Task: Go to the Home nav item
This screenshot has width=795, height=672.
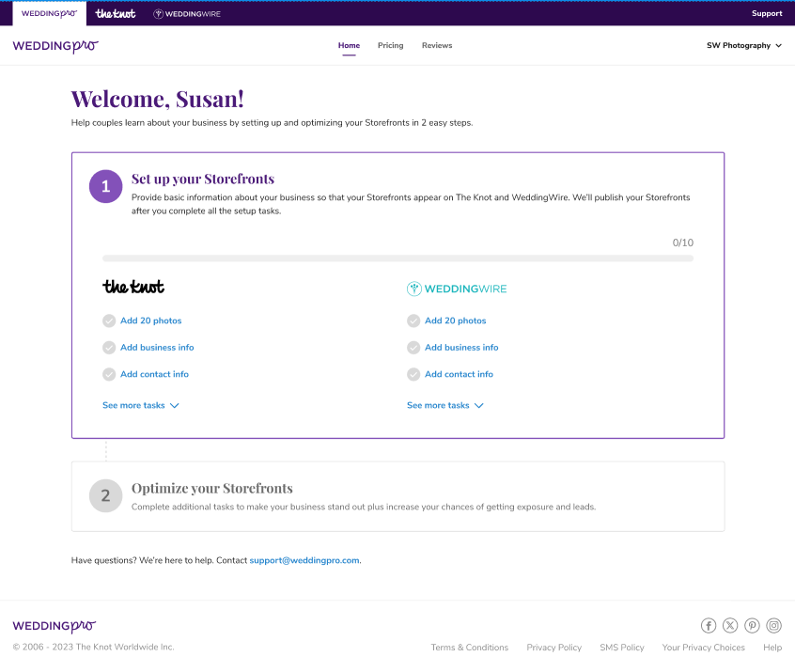Action: coord(349,46)
